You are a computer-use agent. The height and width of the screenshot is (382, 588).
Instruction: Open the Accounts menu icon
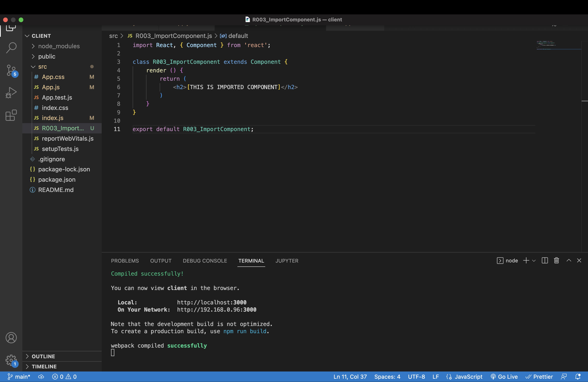tap(11, 338)
